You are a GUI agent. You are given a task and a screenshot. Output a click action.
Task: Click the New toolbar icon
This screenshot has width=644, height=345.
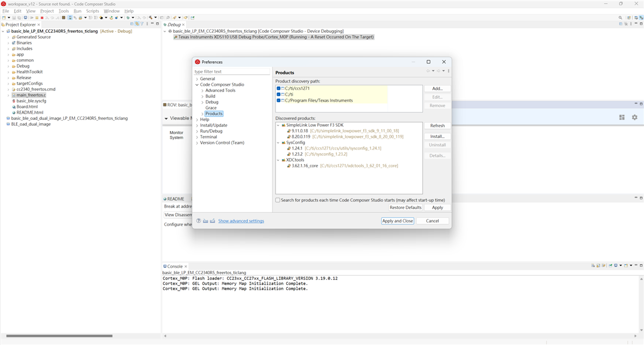[4, 17]
